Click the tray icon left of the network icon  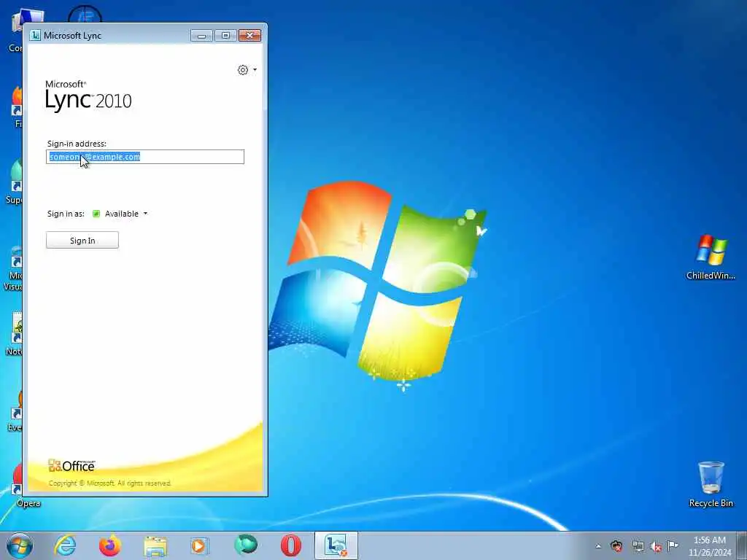pyautogui.click(x=616, y=545)
